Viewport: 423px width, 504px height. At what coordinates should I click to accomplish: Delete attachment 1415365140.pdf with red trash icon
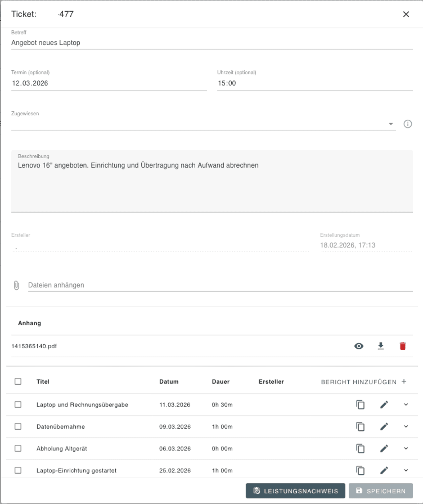coord(403,346)
